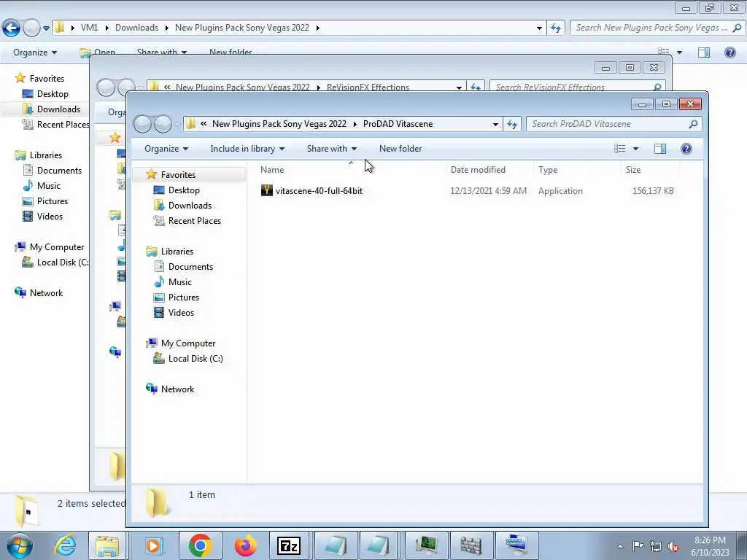This screenshot has height=560, width=747.
Task: Click VM1 breadcrumb in rear window
Action: (x=89, y=28)
